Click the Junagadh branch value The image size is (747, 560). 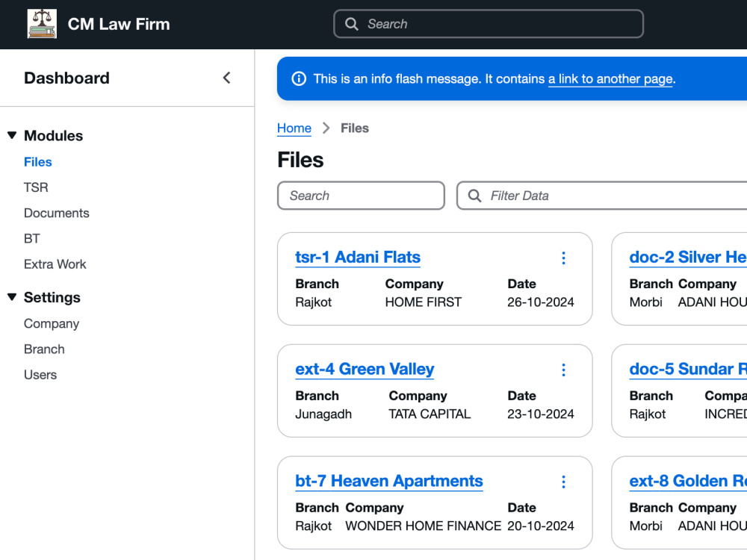tap(323, 414)
